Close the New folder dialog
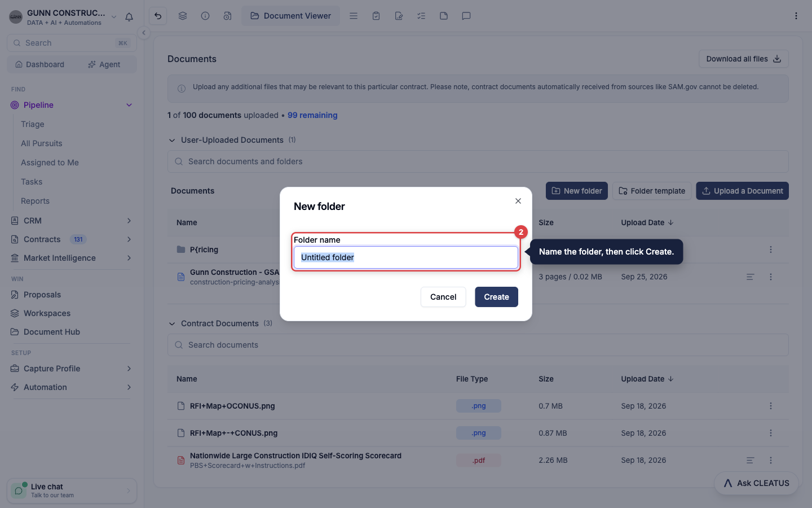The height and width of the screenshot is (508, 812). (x=518, y=201)
